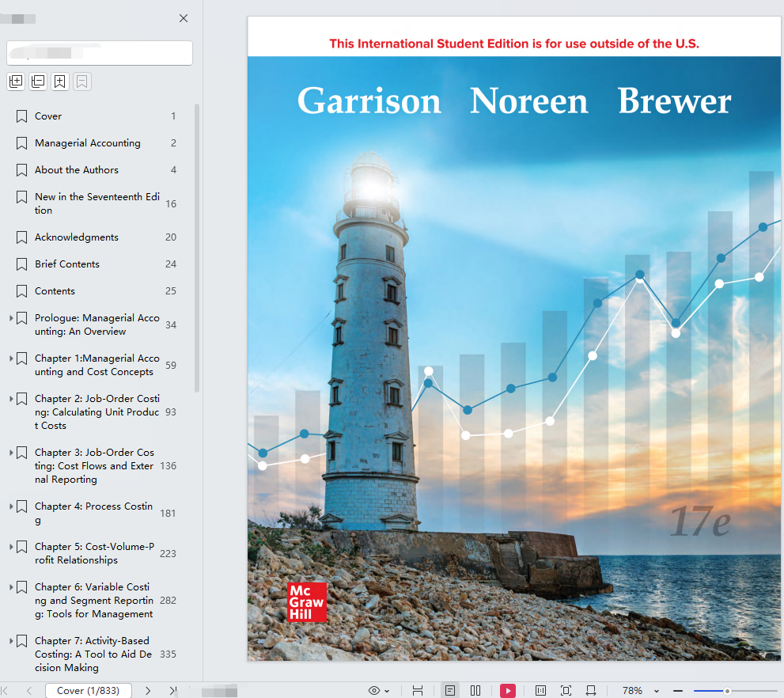
Task: Click page number 335 next to Chapter 7
Action: click(x=168, y=654)
